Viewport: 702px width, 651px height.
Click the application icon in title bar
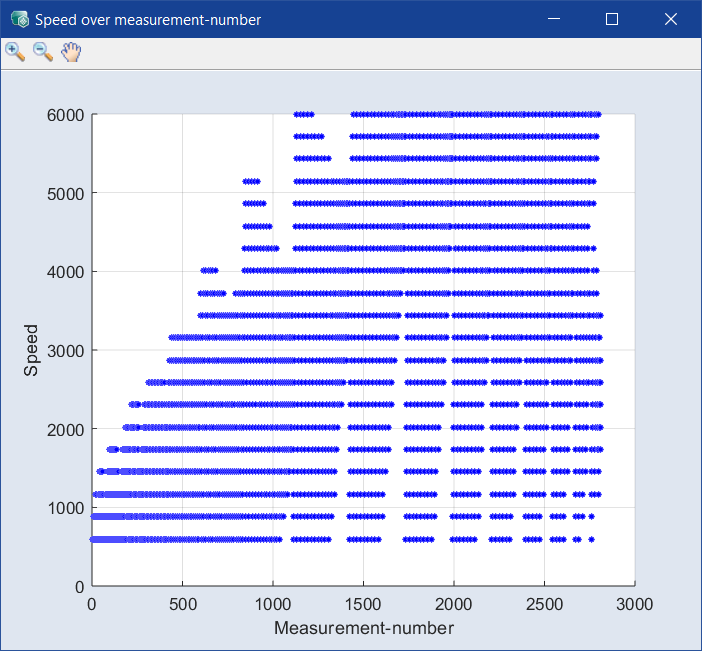(x=20, y=19)
